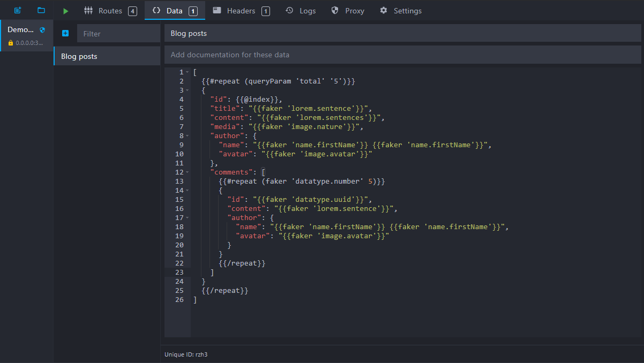Click the open environment folder icon
Image resolution: width=644 pixels, height=363 pixels.
[x=41, y=11]
